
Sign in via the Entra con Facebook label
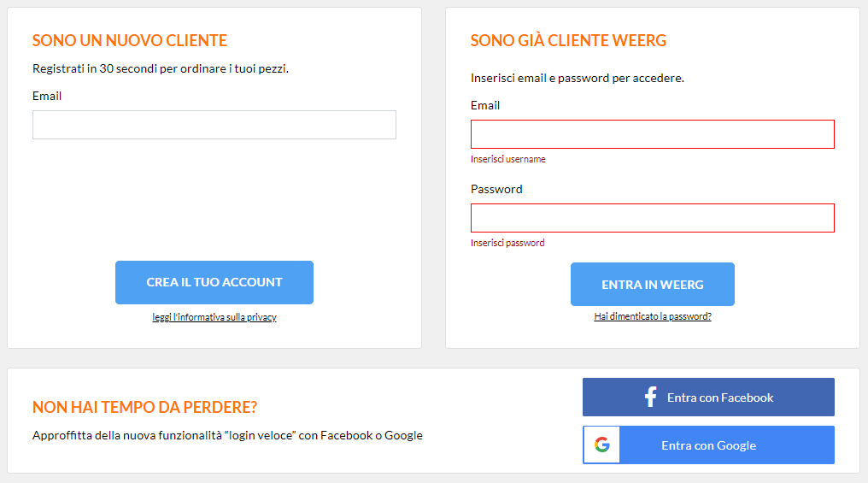click(720, 398)
